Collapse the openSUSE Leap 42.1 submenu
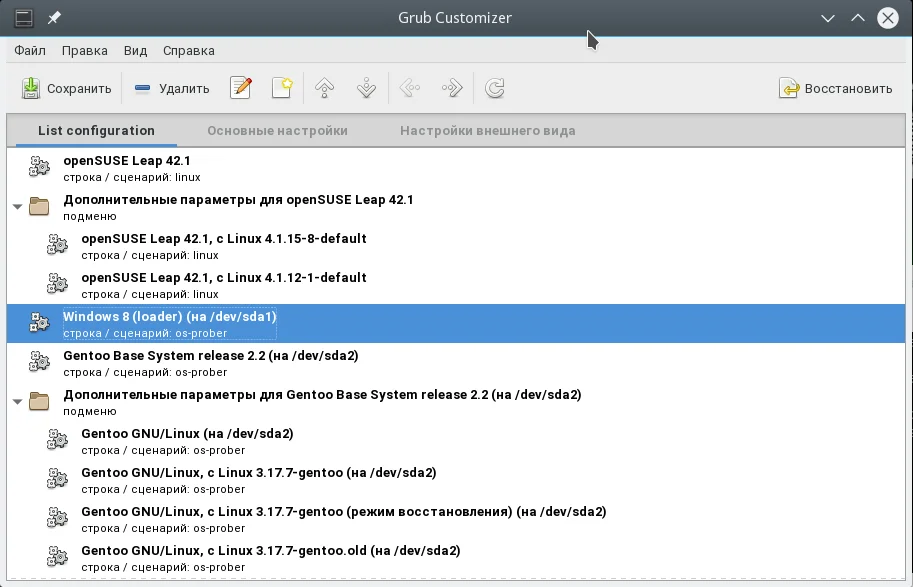 (17, 207)
